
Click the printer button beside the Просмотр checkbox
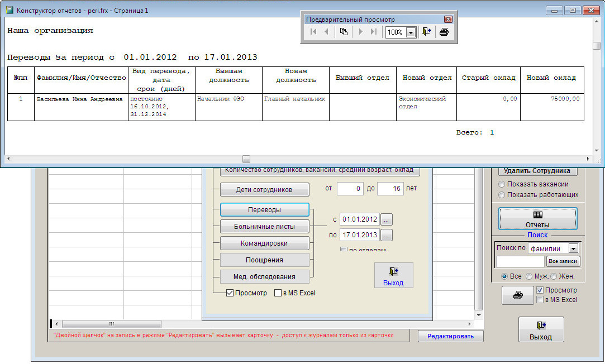click(x=517, y=295)
